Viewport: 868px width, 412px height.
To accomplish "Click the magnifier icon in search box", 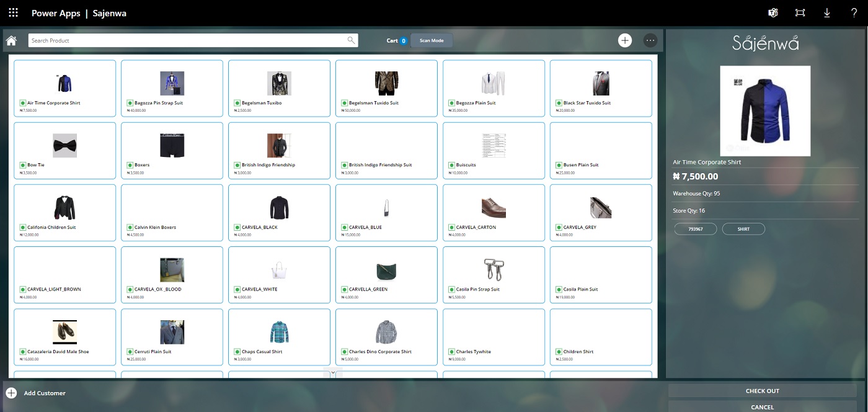I will 352,40.
